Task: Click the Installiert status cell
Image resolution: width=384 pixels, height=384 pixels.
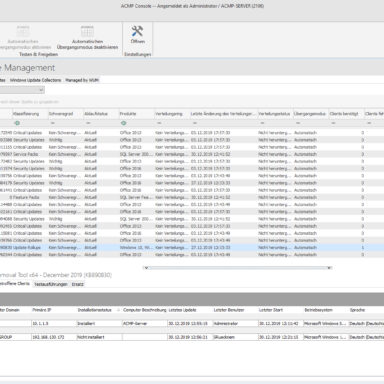Action: click(x=99, y=324)
